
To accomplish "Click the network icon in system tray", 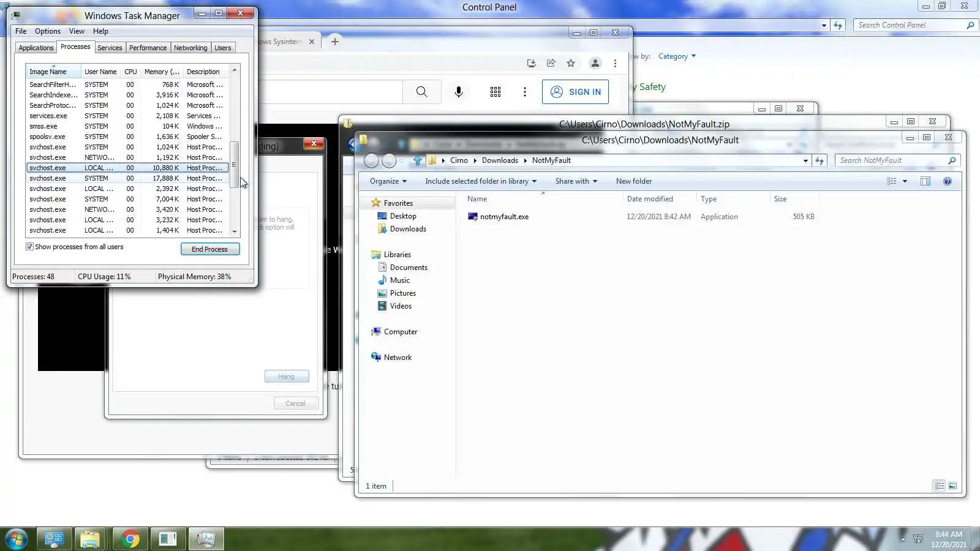I will pyautogui.click(x=918, y=539).
